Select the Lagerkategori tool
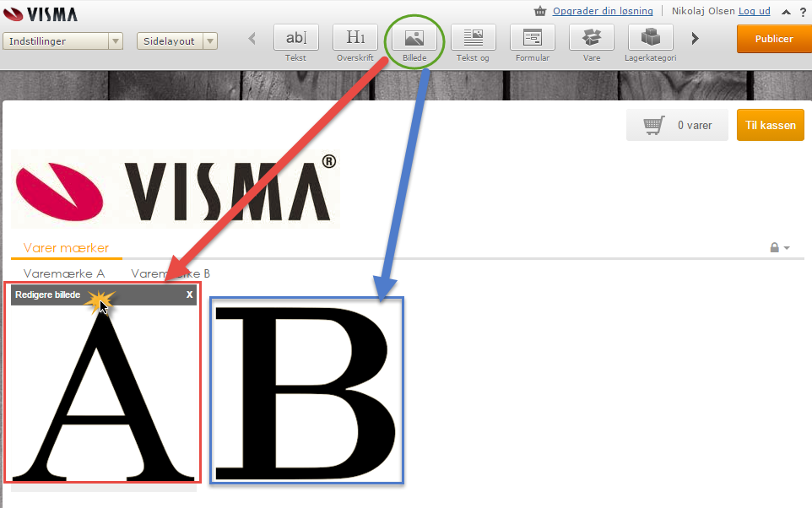 coord(651,38)
